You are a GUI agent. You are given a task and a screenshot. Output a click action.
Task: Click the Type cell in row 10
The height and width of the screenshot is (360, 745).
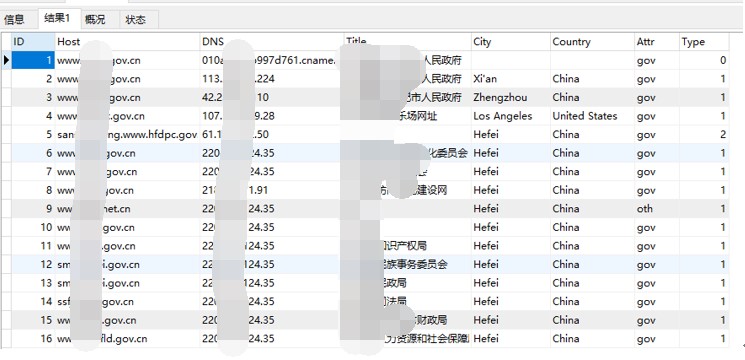coord(704,227)
